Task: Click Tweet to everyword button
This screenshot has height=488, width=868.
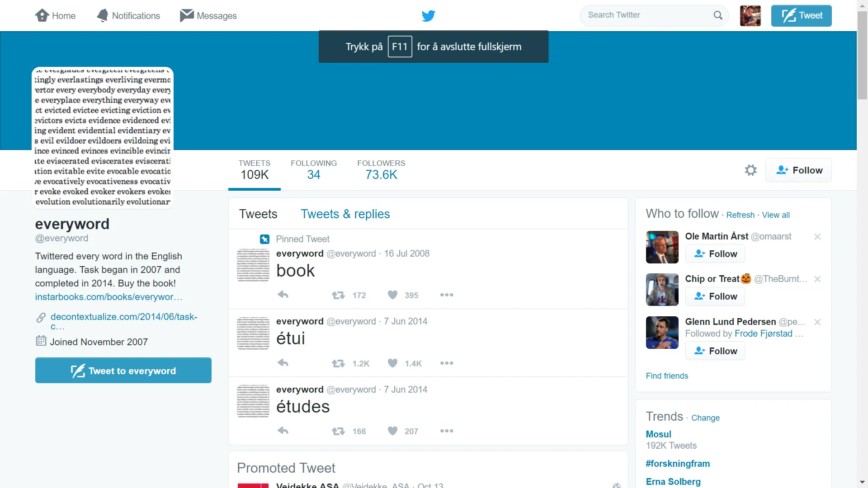Action: (123, 371)
